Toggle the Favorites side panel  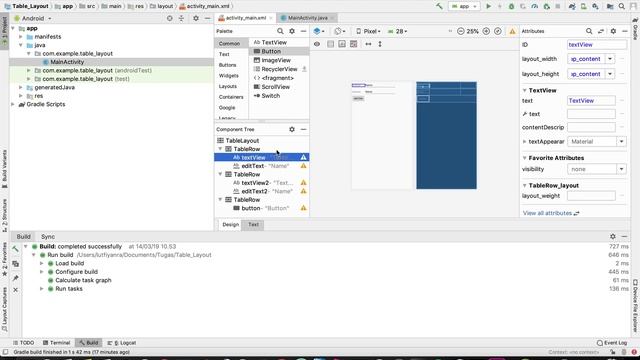point(4,259)
